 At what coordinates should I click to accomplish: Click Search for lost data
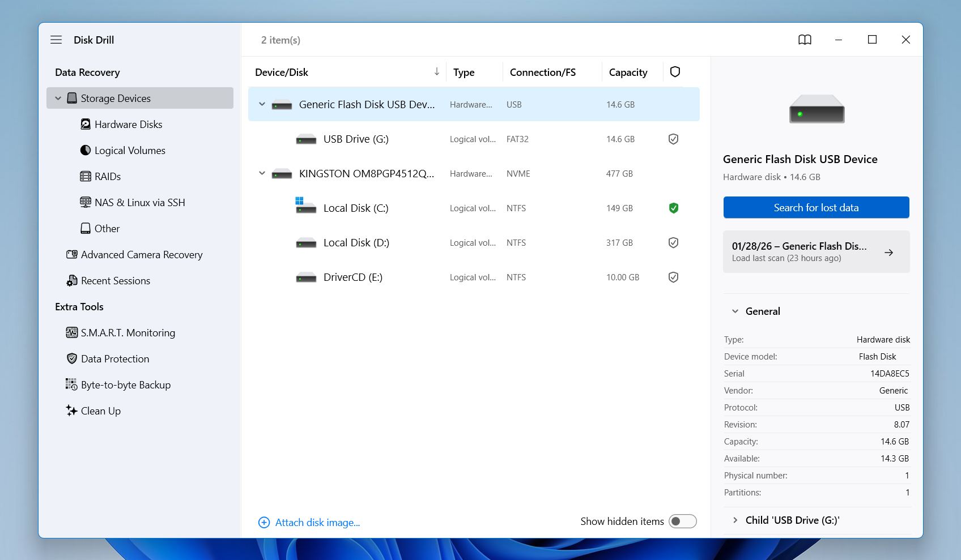point(816,207)
